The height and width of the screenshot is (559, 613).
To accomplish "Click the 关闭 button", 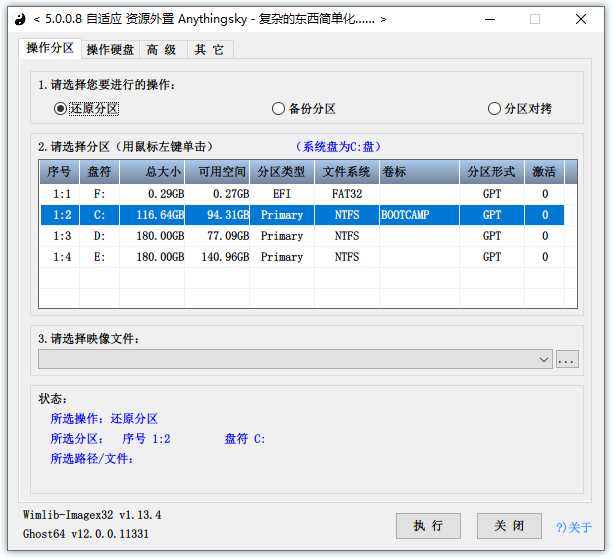I will pyautogui.click(x=509, y=526).
